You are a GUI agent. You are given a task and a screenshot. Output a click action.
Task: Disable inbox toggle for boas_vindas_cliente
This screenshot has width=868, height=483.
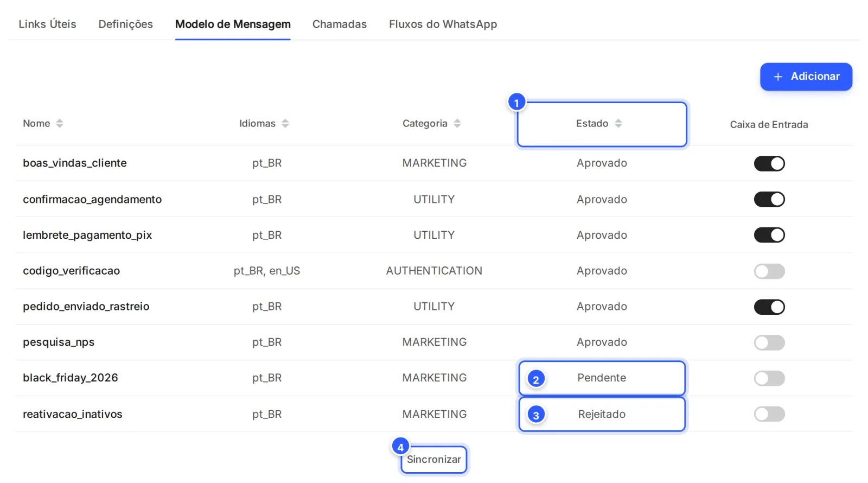click(769, 163)
